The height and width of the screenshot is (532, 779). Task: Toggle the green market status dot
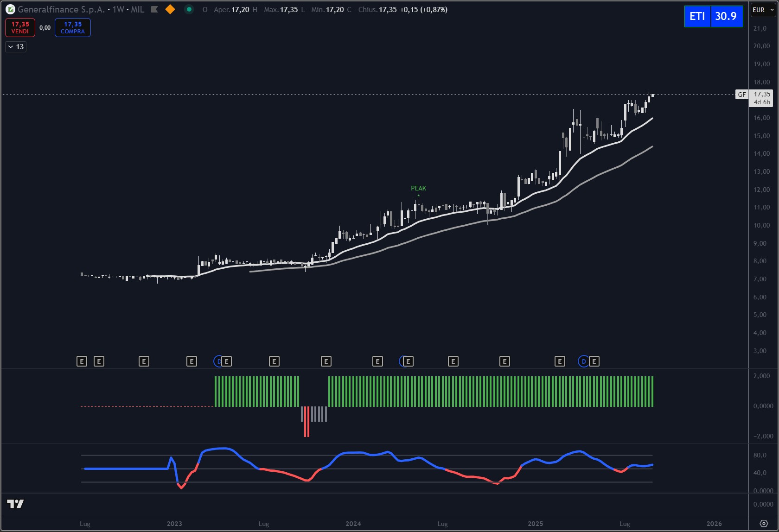[x=189, y=9]
